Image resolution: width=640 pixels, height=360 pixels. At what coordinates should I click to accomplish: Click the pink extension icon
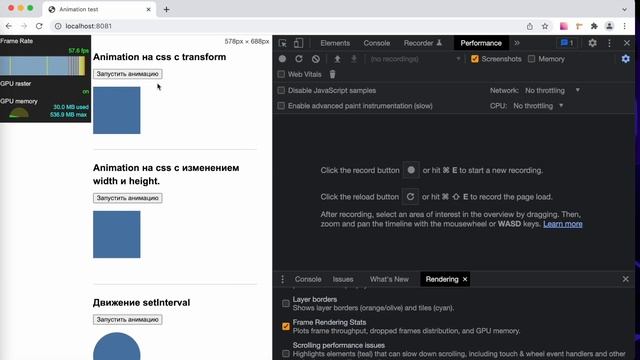pyautogui.click(x=564, y=26)
